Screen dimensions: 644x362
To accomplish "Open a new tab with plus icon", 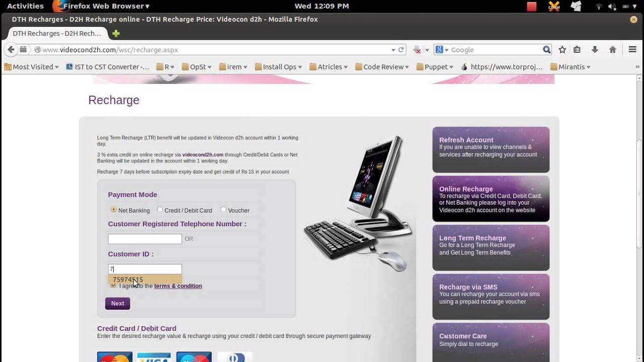I will [x=116, y=34].
